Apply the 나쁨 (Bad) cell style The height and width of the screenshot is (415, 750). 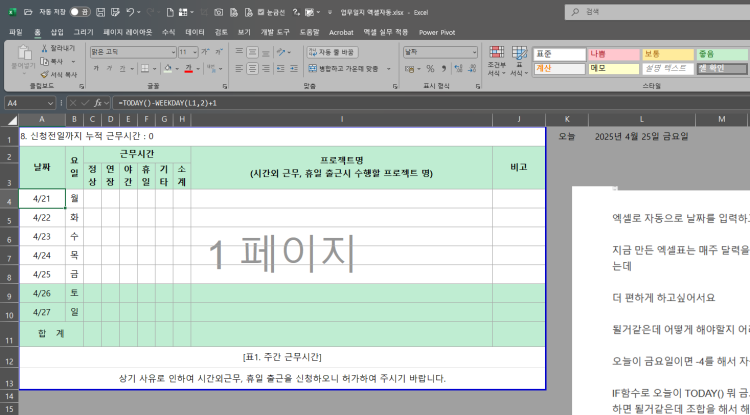614,54
